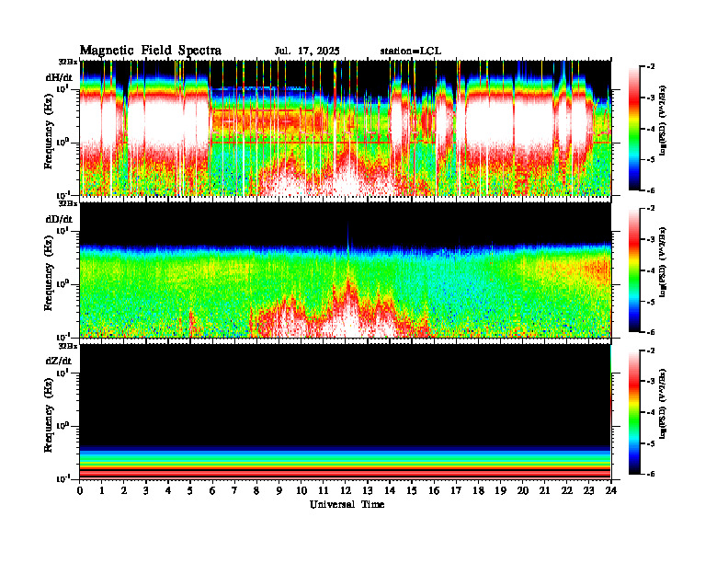
Task: Click the "-5" tick on dZ/dt colorbar
Action: 651,443
